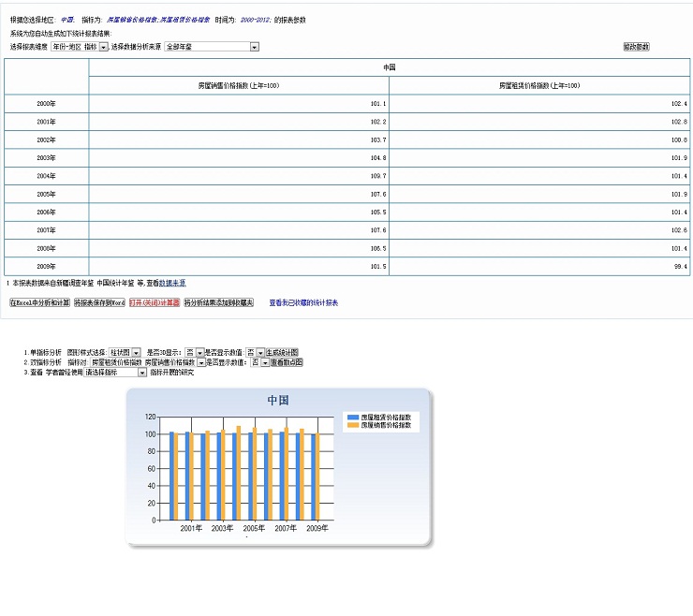Click 生成统计图 button

pyautogui.click(x=285, y=352)
